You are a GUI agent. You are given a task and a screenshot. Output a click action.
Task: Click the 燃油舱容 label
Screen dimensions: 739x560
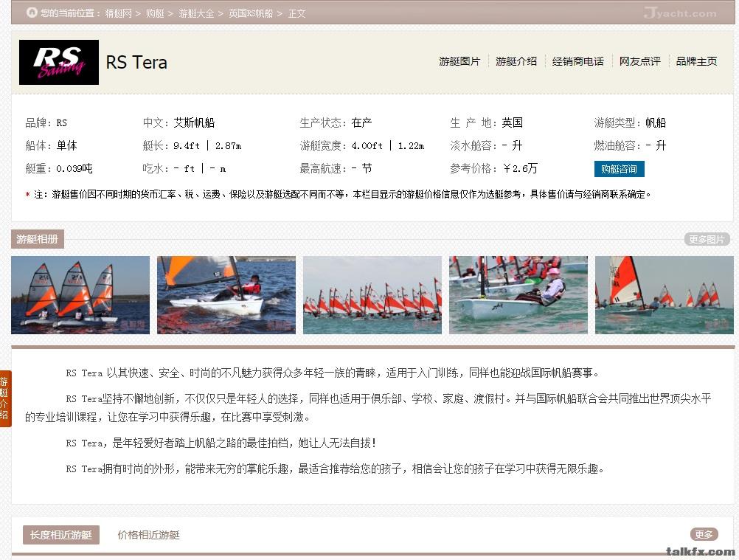[617, 145]
